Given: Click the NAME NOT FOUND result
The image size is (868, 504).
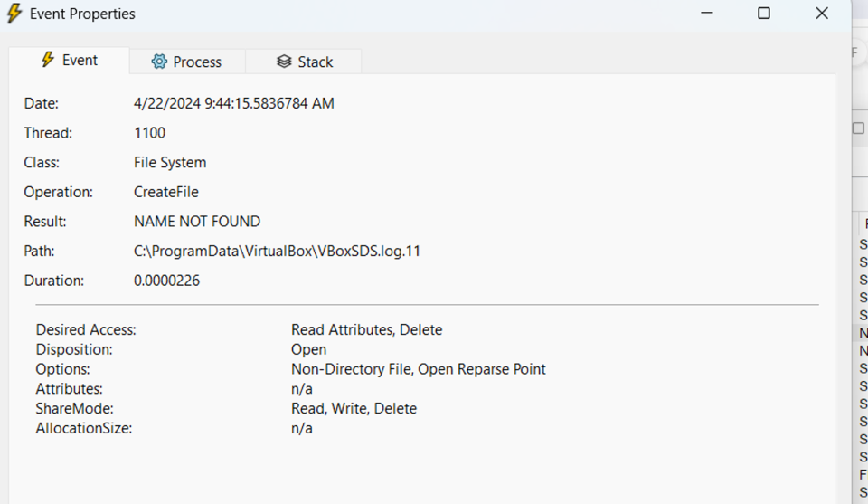Looking at the screenshot, I should (196, 222).
